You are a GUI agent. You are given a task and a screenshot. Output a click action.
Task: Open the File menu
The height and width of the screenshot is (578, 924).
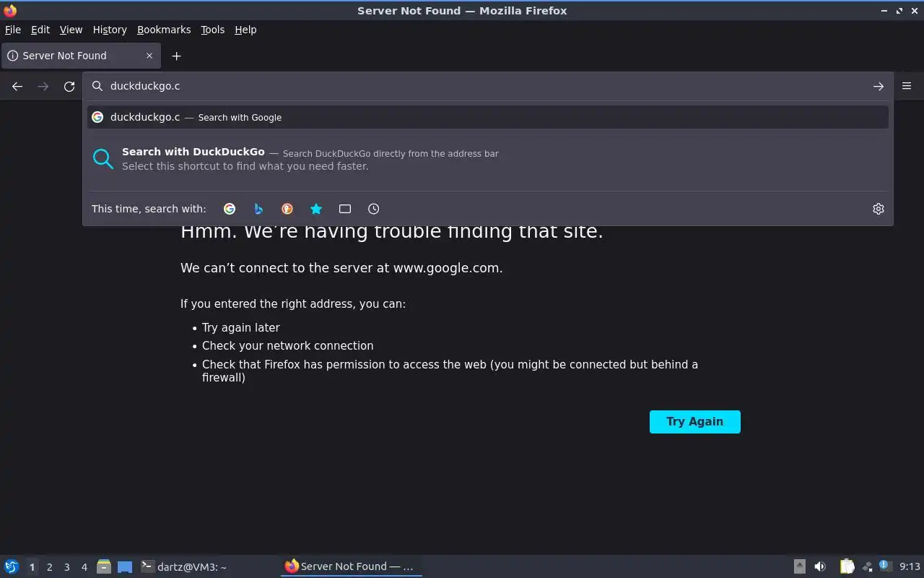coord(13,30)
